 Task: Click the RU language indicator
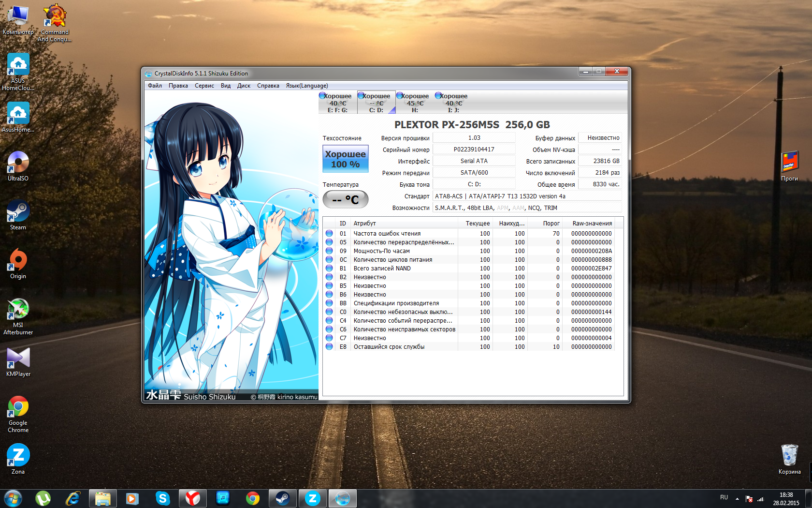pos(724,497)
